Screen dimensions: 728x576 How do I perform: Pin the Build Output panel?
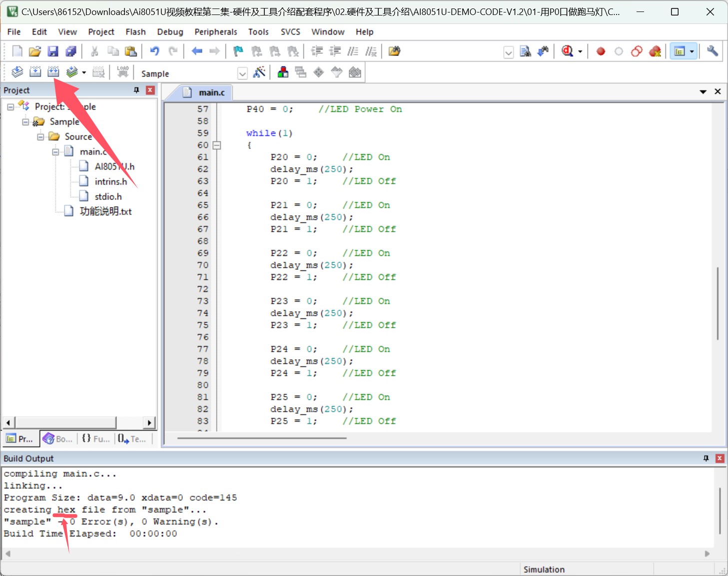point(706,458)
